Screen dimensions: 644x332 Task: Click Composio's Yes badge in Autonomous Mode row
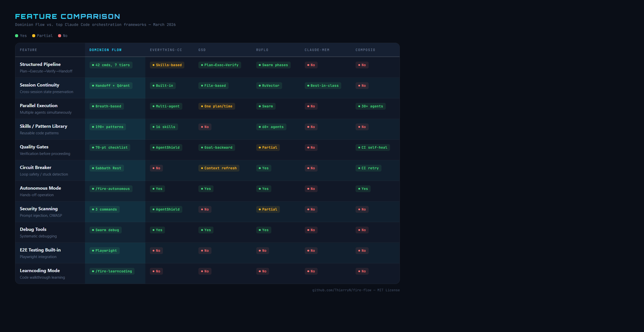coord(363,189)
